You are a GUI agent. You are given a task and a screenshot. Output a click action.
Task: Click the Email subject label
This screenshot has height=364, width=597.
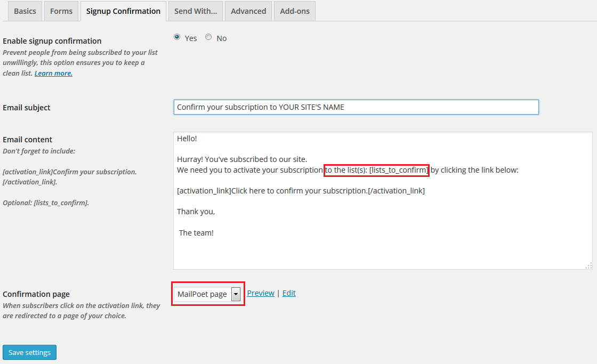point(27,108)
